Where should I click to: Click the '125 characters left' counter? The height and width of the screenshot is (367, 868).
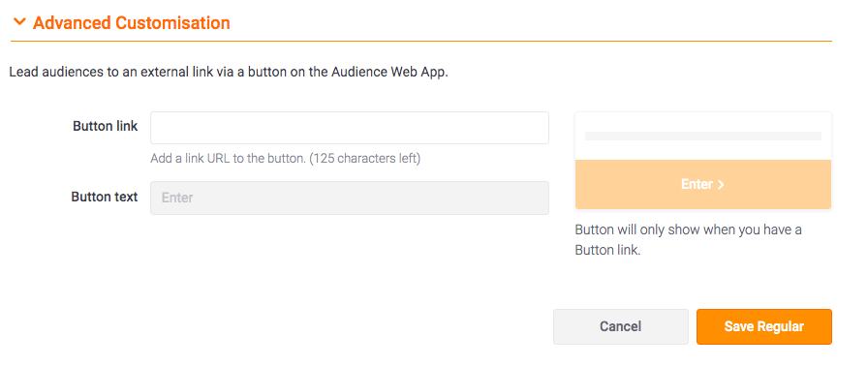[x=365, y=159]
